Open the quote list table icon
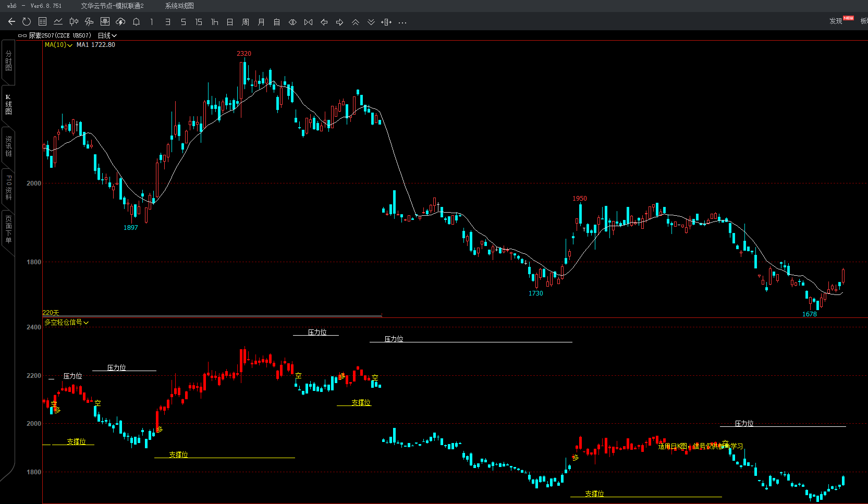 coord(43,22)
